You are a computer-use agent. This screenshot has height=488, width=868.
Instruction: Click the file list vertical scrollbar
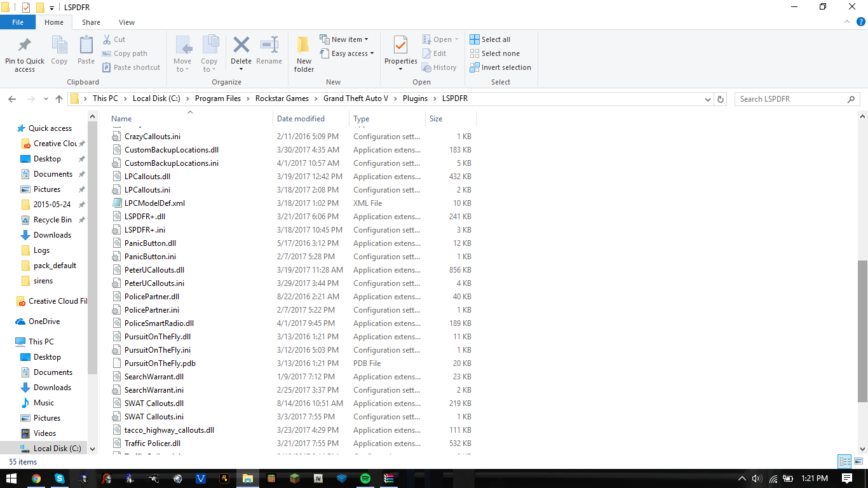coord(862,331)
